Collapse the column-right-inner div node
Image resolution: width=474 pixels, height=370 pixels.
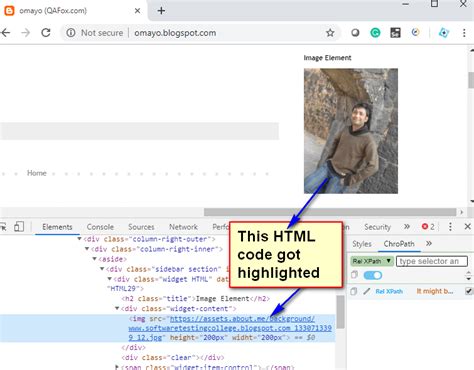[x=87, y=249]
